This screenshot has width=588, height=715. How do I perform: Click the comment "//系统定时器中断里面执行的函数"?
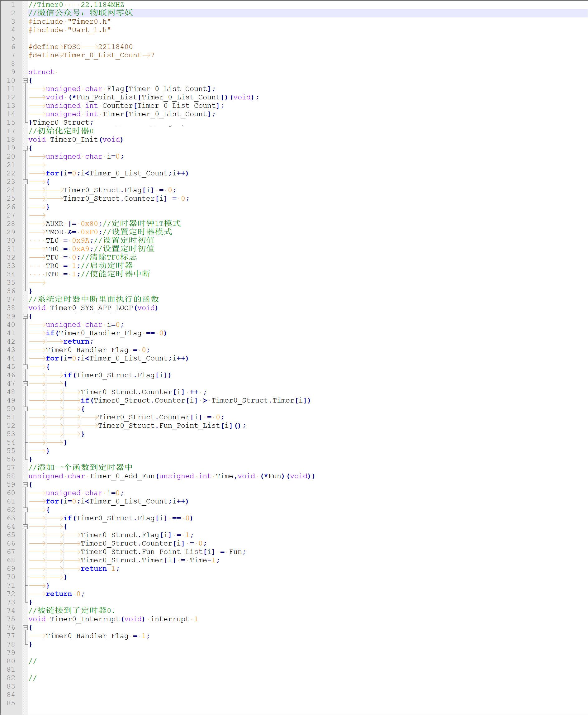click(x=94, y=299)
